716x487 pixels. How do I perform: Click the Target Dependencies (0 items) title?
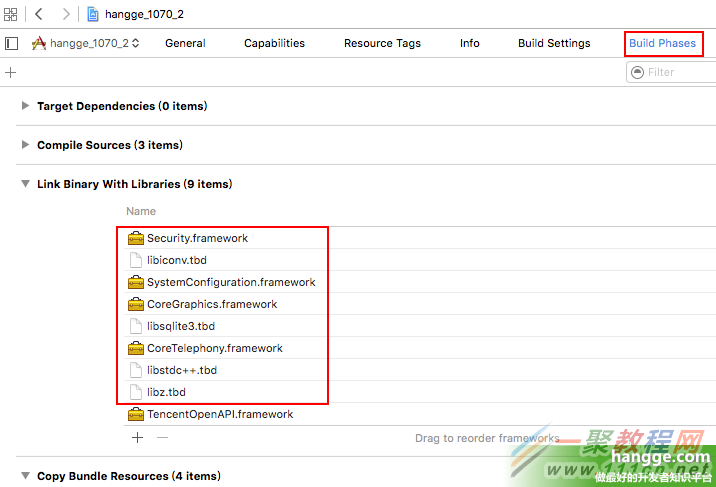point(122,106)
